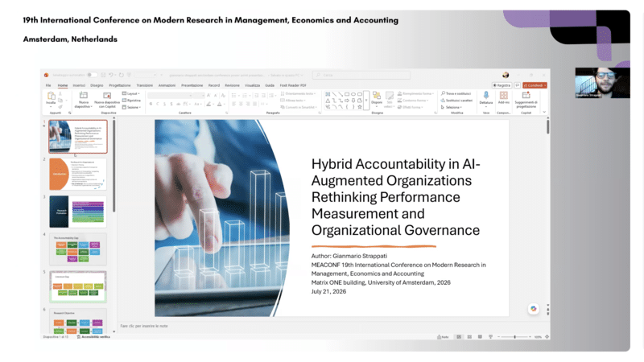Click the Registra button
This screenshot has height=362, width=644.
coord(502,85)
